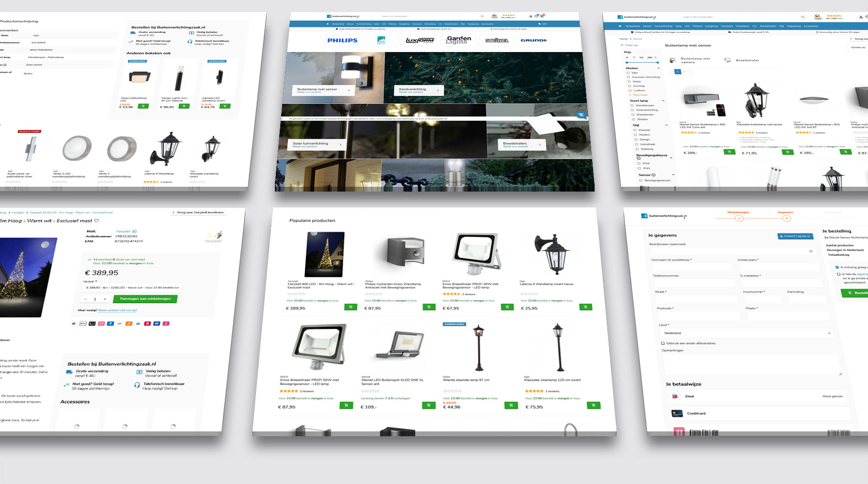Check the Klassiek style filter
Screen dimensions: 868x484
(635, 130)
